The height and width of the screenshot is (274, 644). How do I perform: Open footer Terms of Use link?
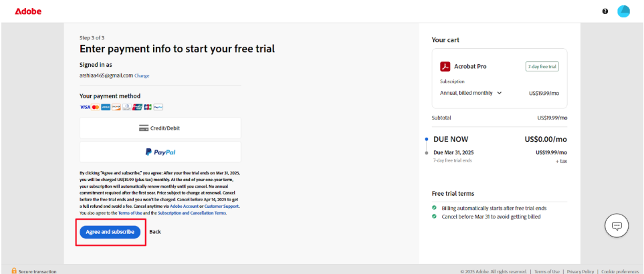click(x=546, y=271)
